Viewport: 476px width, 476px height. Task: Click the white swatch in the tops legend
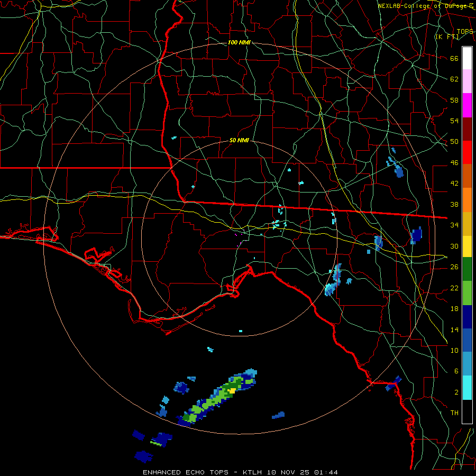tap(467, 58)
